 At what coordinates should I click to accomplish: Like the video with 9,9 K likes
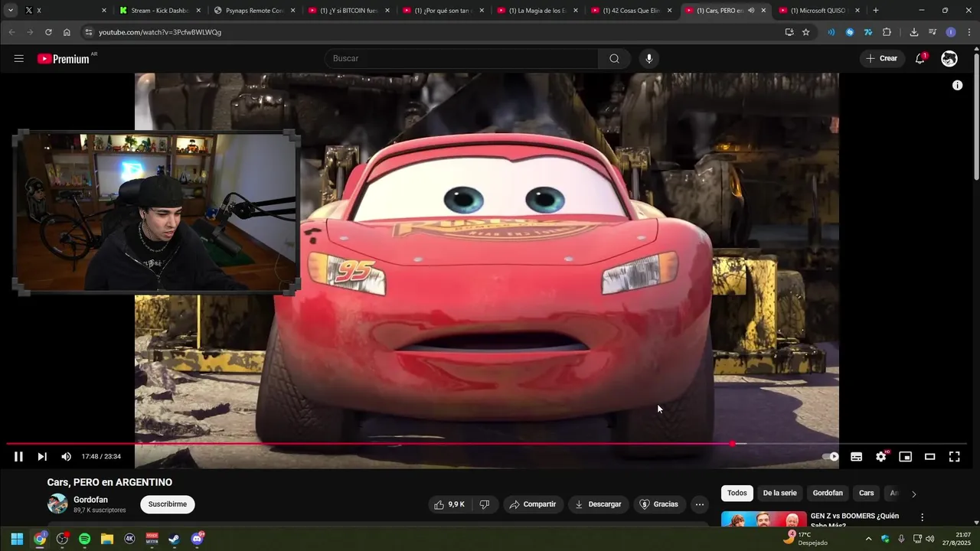(449, 504)
